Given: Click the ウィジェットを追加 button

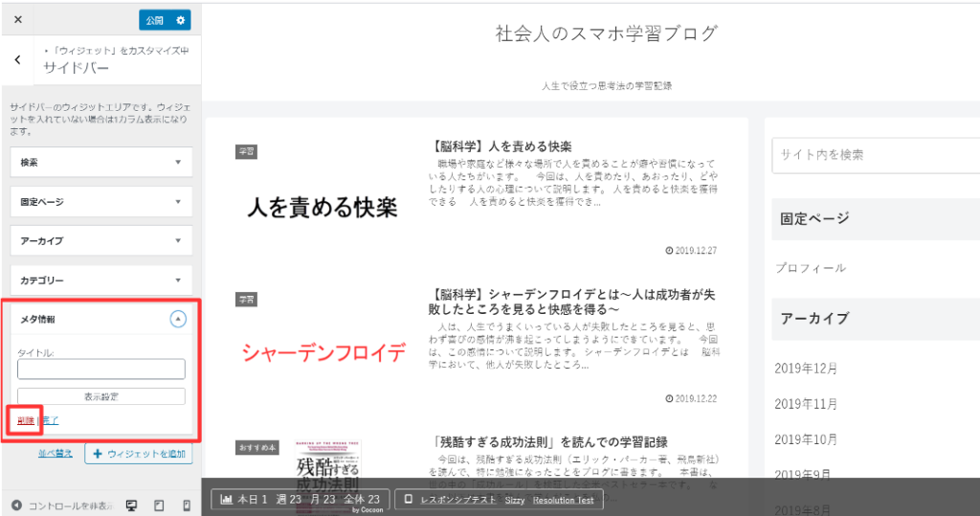Looking at the screenshot, I should click(139, 453).
